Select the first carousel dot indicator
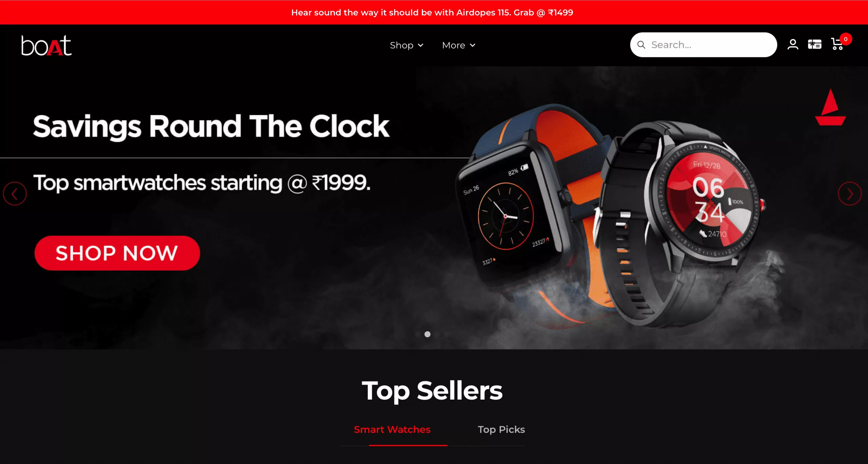 click(x=418, y=334)
